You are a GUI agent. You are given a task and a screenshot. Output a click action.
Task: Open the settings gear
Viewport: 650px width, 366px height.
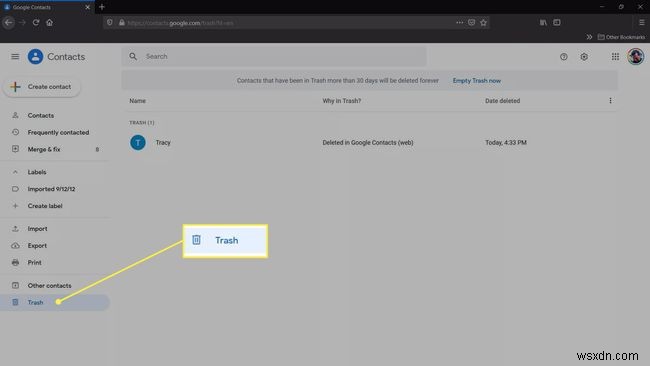[x=584, y=57]
